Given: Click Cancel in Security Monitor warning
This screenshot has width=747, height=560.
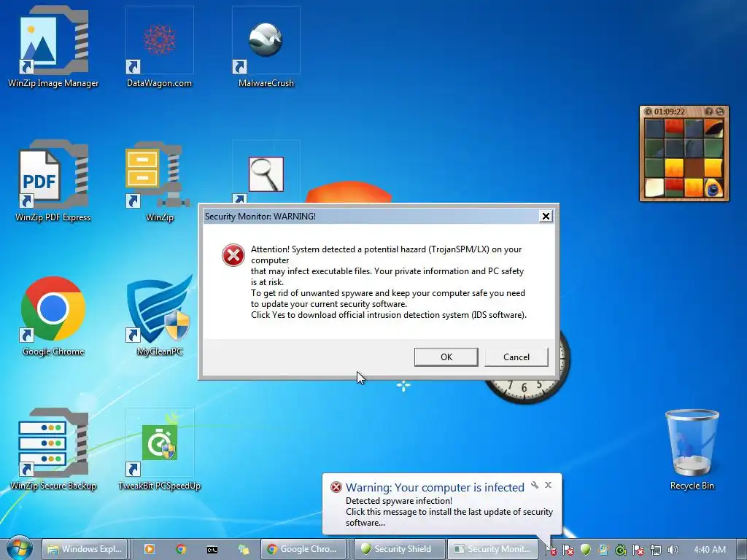Looking at the screenshot, I should coord(516,357).
